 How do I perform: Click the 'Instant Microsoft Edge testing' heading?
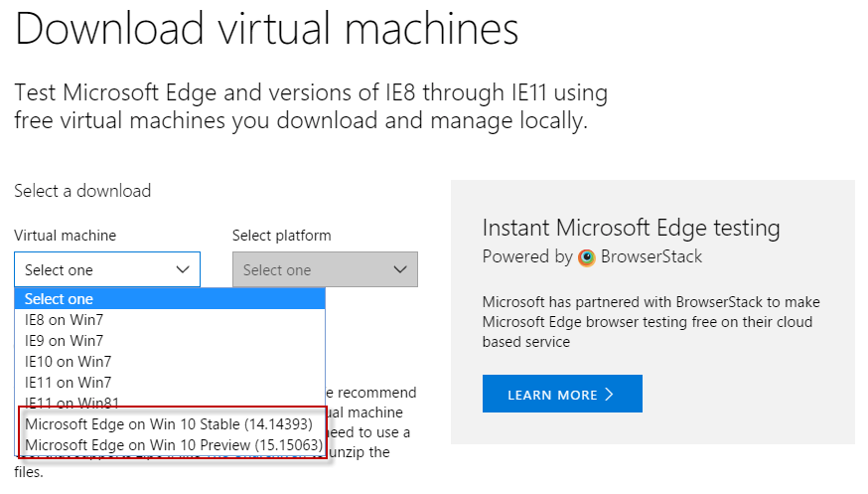point(631,227)
